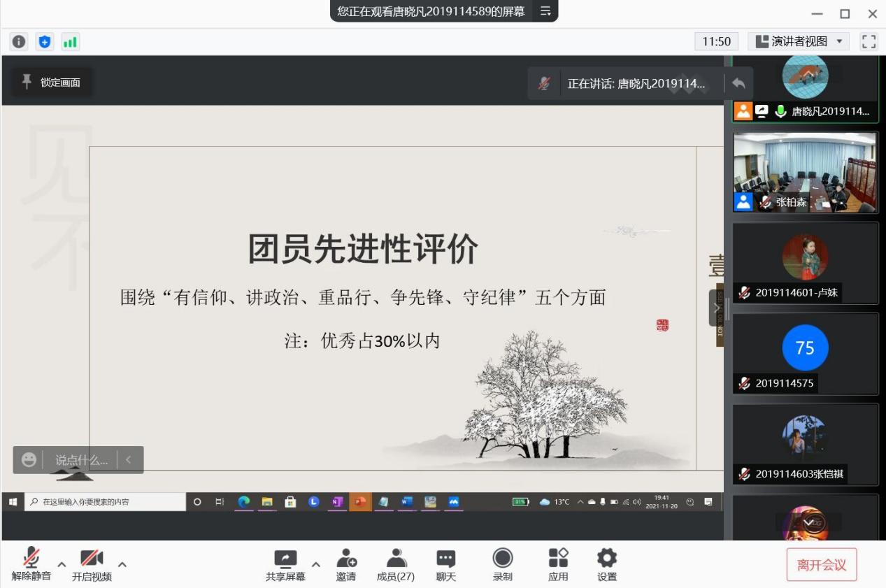Open the Invite (邀请) participants icon
886x588 pixels.
click(x=346, y=564)
